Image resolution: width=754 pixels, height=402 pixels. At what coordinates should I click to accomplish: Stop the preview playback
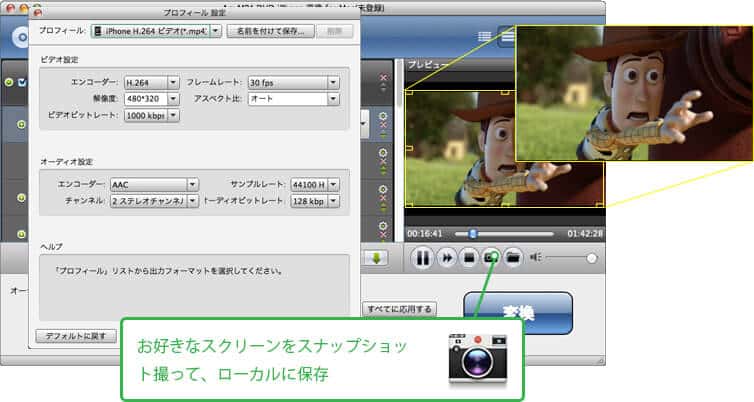(469, 258)
